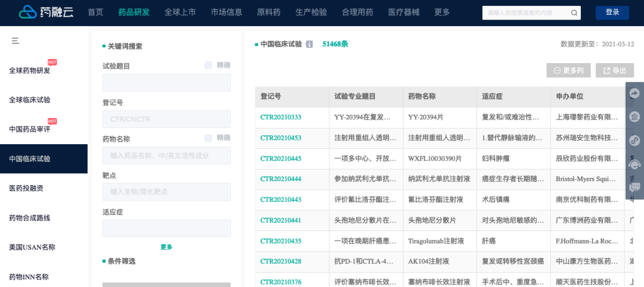Focus the 靶点 input field
The image size is (644, 287).
coord(166,192)
